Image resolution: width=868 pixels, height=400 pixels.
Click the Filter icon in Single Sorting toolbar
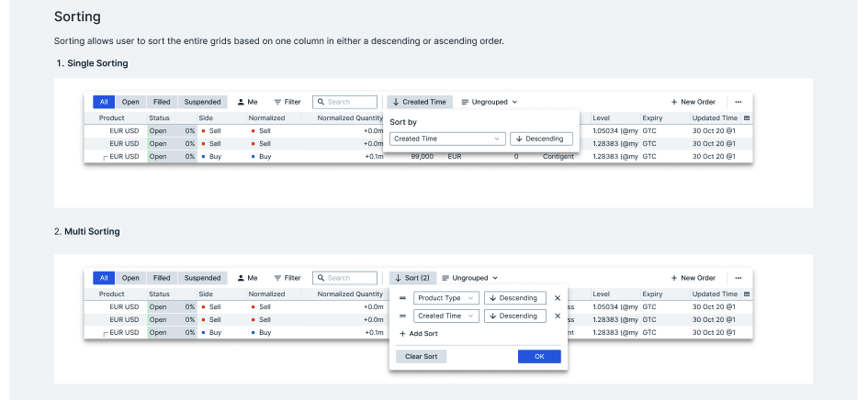point(278,102)
